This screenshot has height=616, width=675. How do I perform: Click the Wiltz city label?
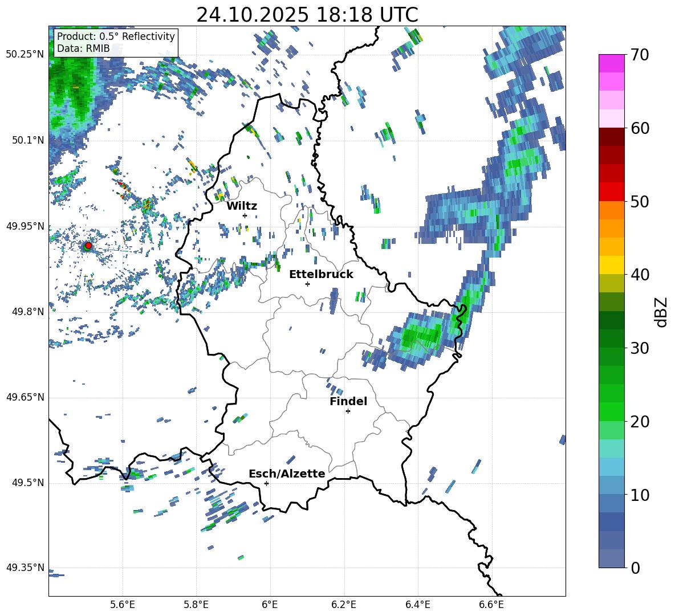point(242,206)
